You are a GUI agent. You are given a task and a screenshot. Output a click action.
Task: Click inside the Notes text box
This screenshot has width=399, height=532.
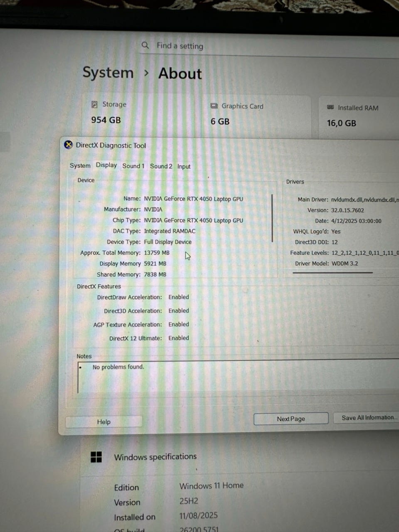(239, 377)
